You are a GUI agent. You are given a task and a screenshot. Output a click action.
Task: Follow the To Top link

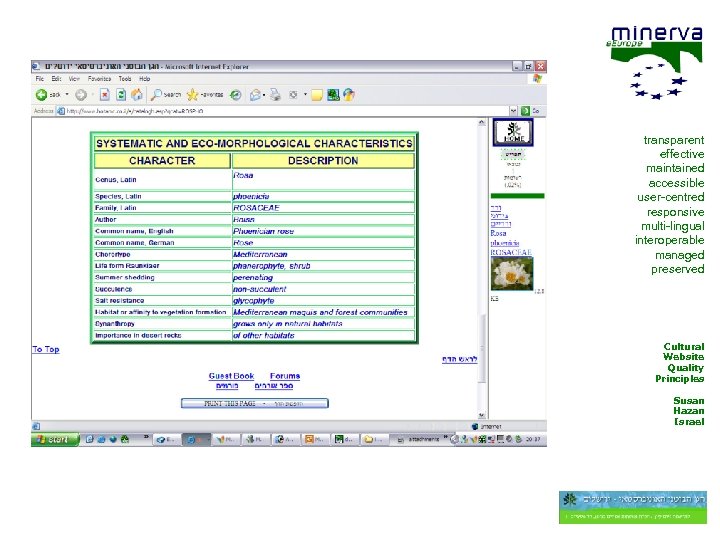point(46,349)
